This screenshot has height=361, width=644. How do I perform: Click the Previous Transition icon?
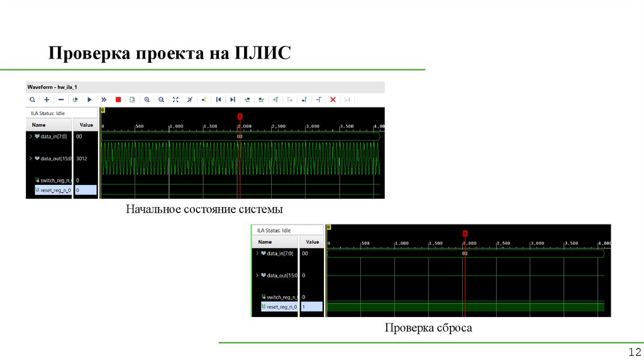247,99
